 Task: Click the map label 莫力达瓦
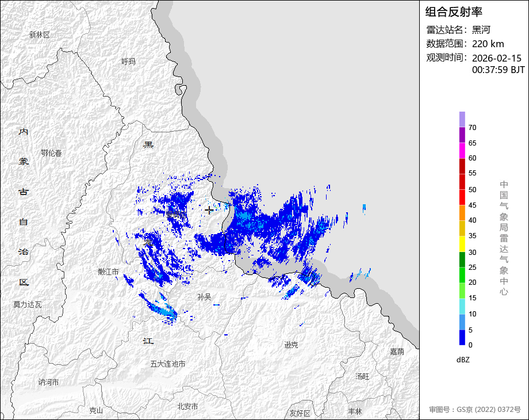point(28,304)
